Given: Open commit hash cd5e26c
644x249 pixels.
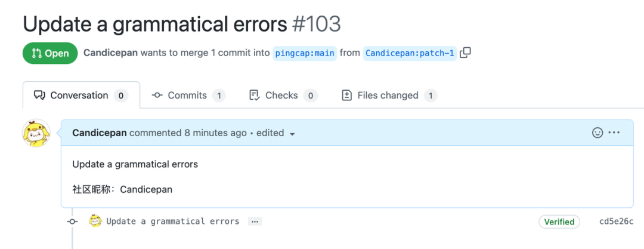Looking at the screenshot, I should pos(617,222).
